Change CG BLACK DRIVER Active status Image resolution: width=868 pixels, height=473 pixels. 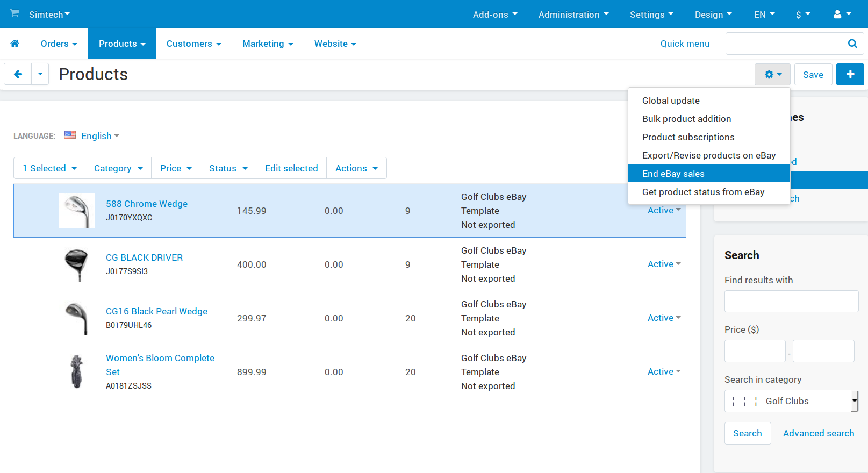664,264
